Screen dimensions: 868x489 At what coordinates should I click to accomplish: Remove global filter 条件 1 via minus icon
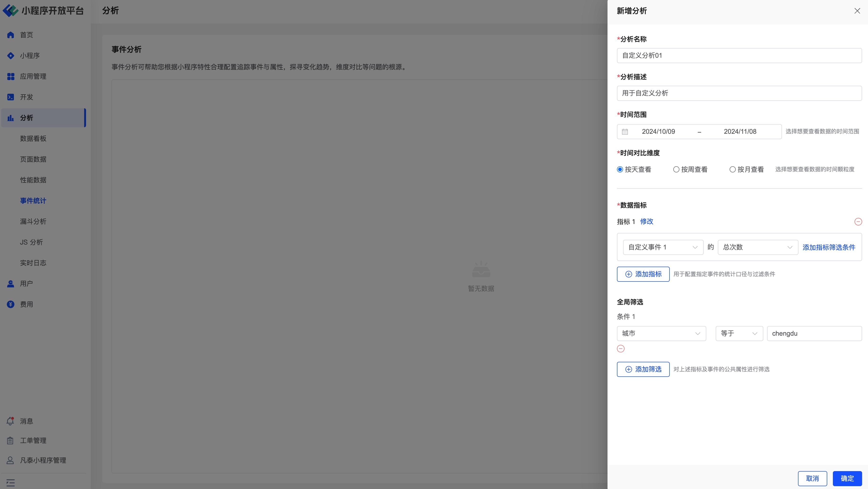[x=621, y=349]
